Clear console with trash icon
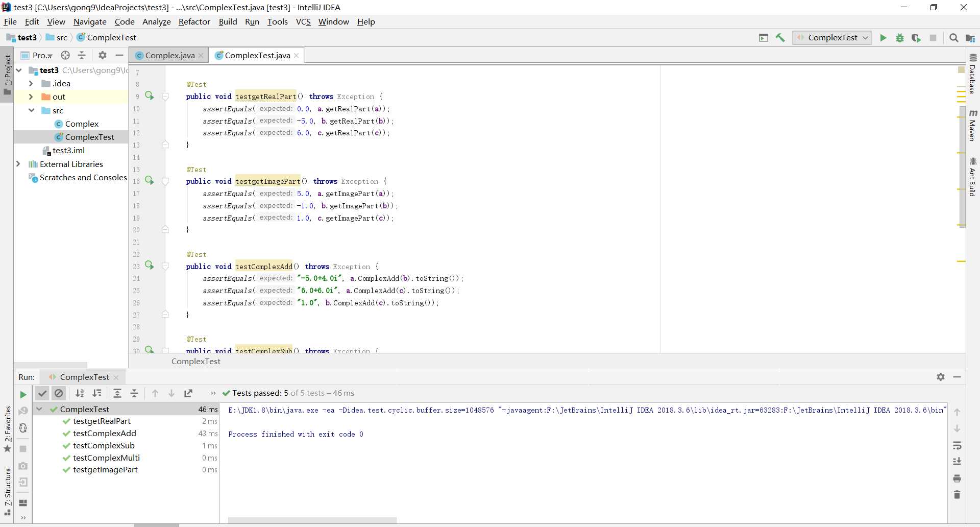Image resolution: width=980 pixels, height=527 pixels. [957, 495]
